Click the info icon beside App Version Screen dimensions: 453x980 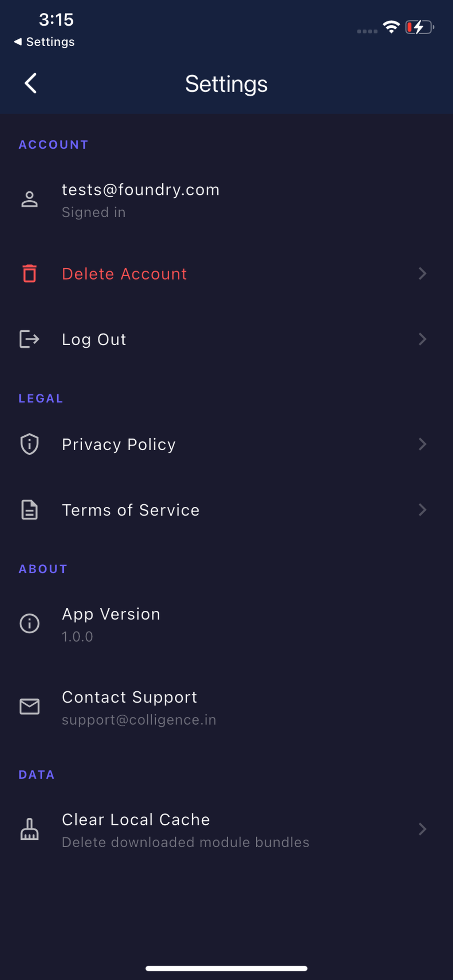pos(29,623)
